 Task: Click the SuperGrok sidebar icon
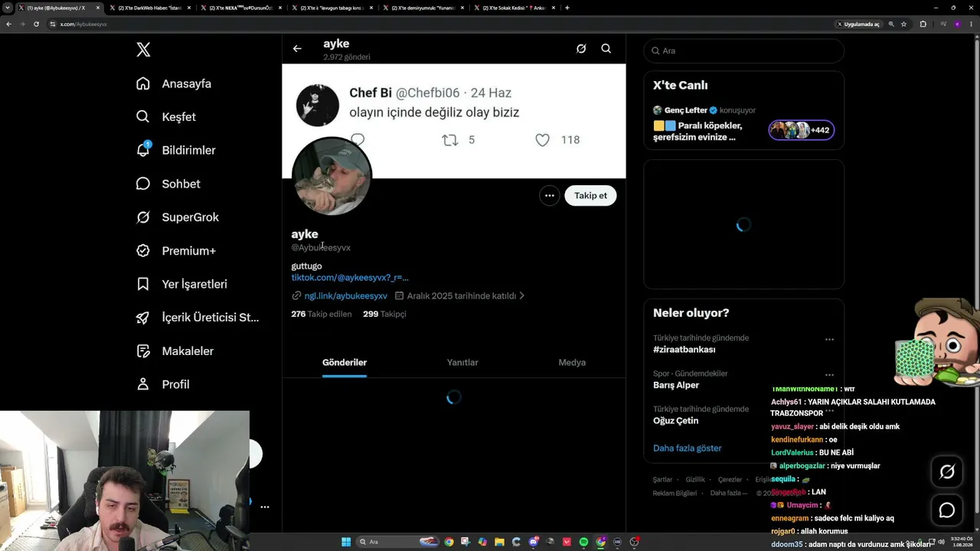143,217
